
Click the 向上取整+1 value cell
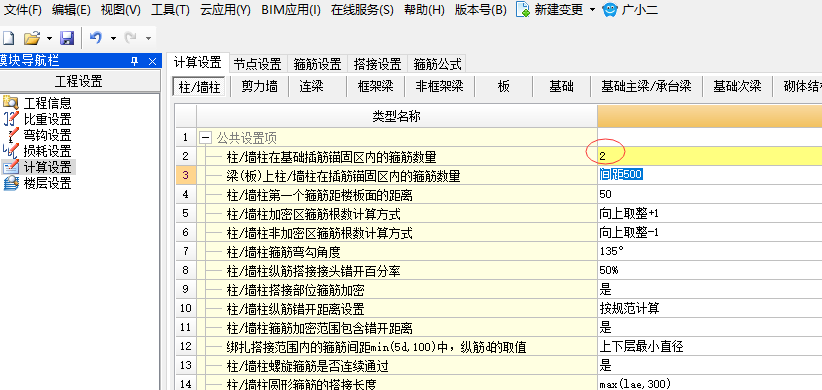coord(709,213)
